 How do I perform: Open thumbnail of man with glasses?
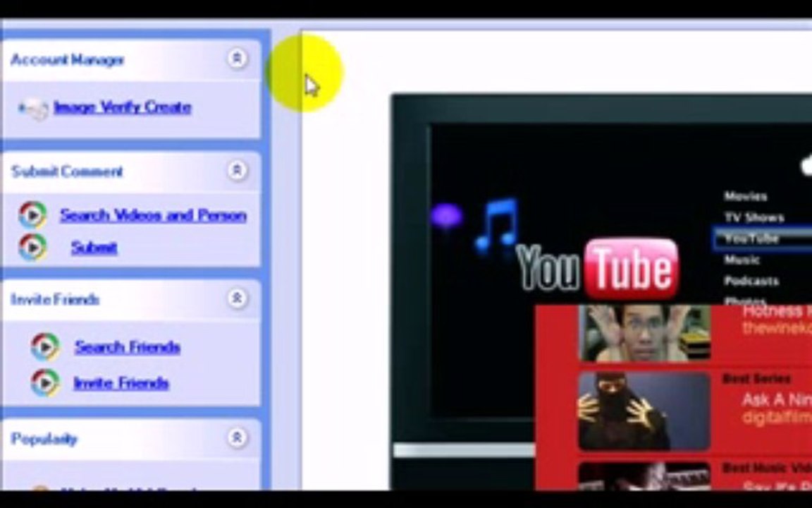coord(644,333)
